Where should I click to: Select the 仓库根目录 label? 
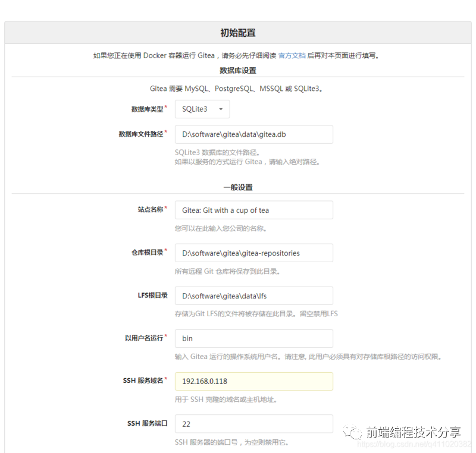coord(147,253)
